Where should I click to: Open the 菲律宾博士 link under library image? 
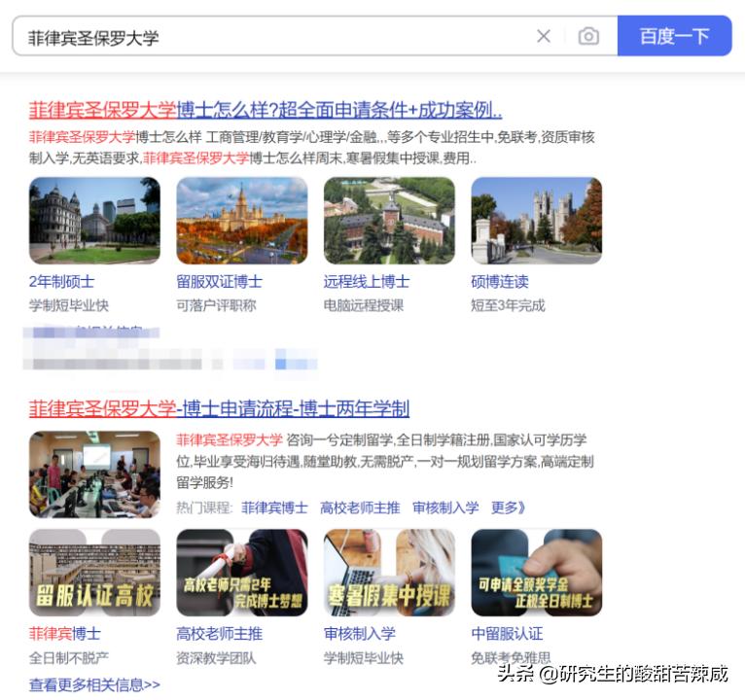(65, 633)
